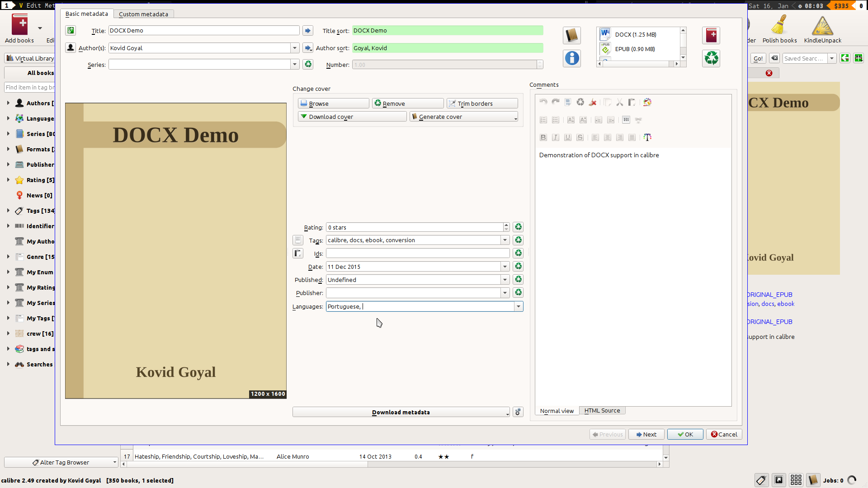
Task: Toggle bold formatting in Comments editor
Action: click(543, 137)
